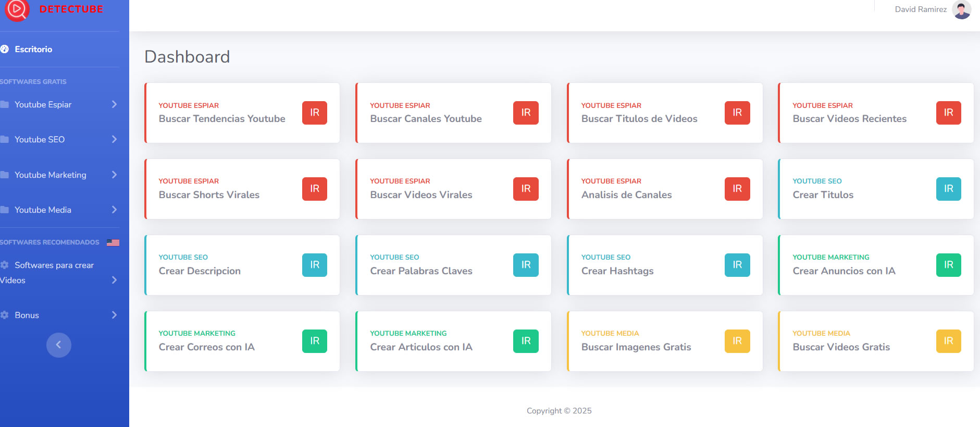Click IR on Buscar Videos Gratis card
The image size is (980, 427).
coord(949,341)
